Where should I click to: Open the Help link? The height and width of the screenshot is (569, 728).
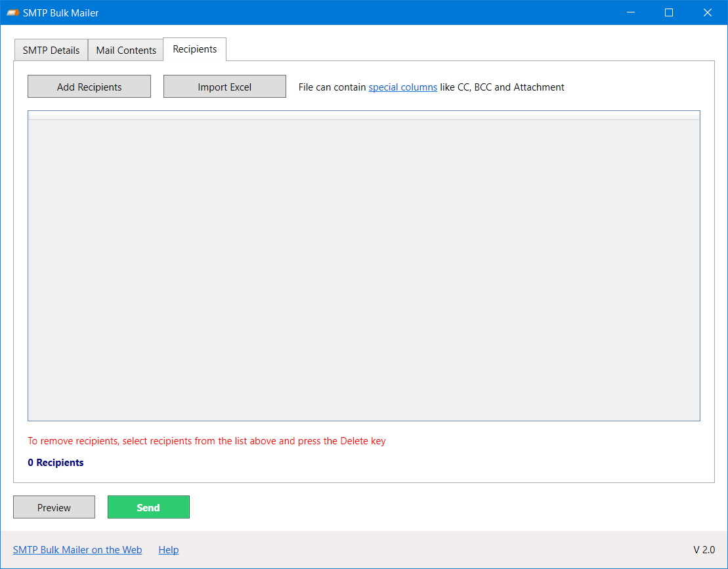pyautogui.click(x=169, y=550)
